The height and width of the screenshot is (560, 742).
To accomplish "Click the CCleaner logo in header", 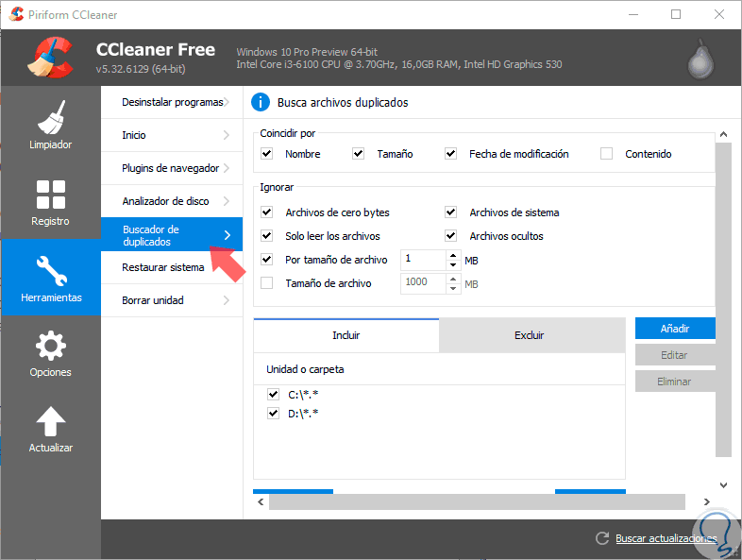I will [x=51, y=58].
